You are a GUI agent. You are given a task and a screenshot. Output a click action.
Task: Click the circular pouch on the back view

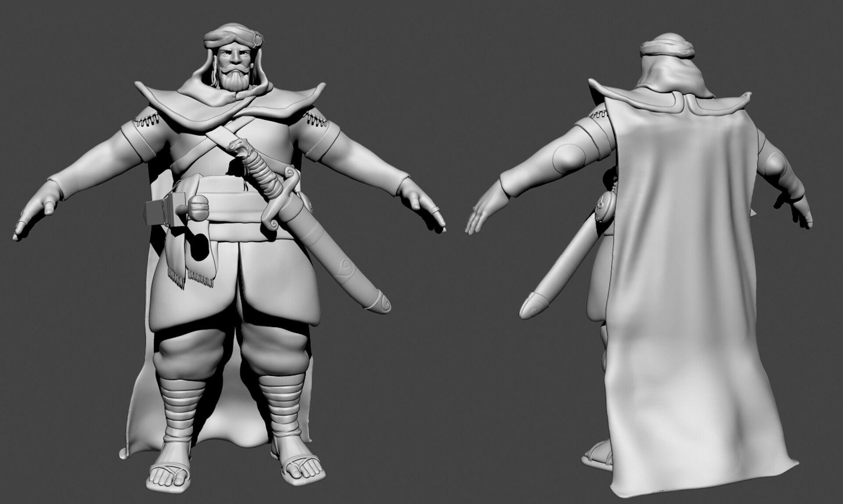604,206
